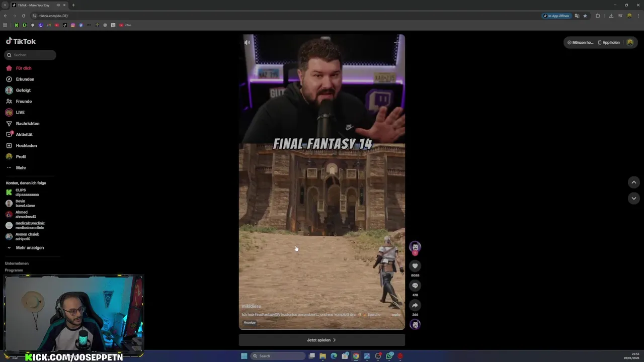
Task: Open followed account medicalcureclinic
Action: pos(26,225)
